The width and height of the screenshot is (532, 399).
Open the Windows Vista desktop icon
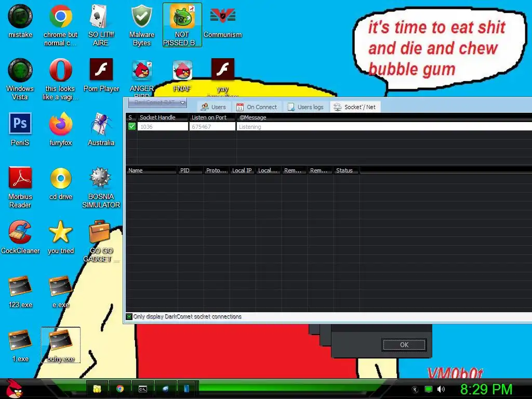(x=20, y=79)
